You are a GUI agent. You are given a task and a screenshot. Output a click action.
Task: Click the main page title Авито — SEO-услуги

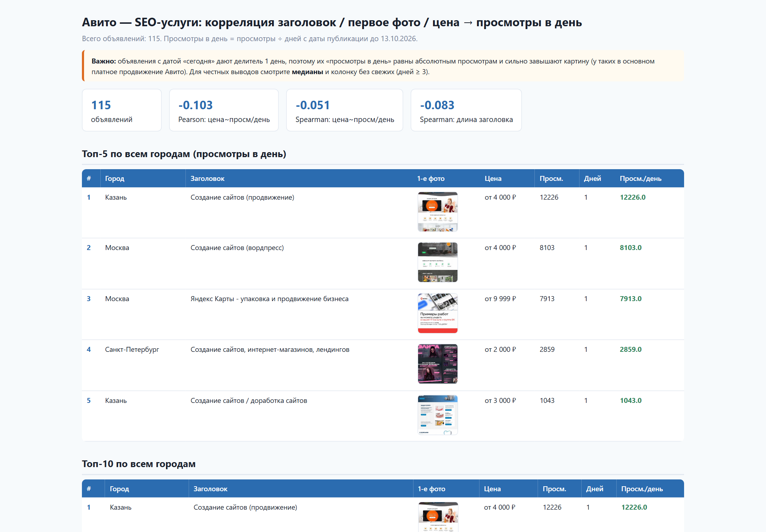pyautogui.click(x=332, y=22)
